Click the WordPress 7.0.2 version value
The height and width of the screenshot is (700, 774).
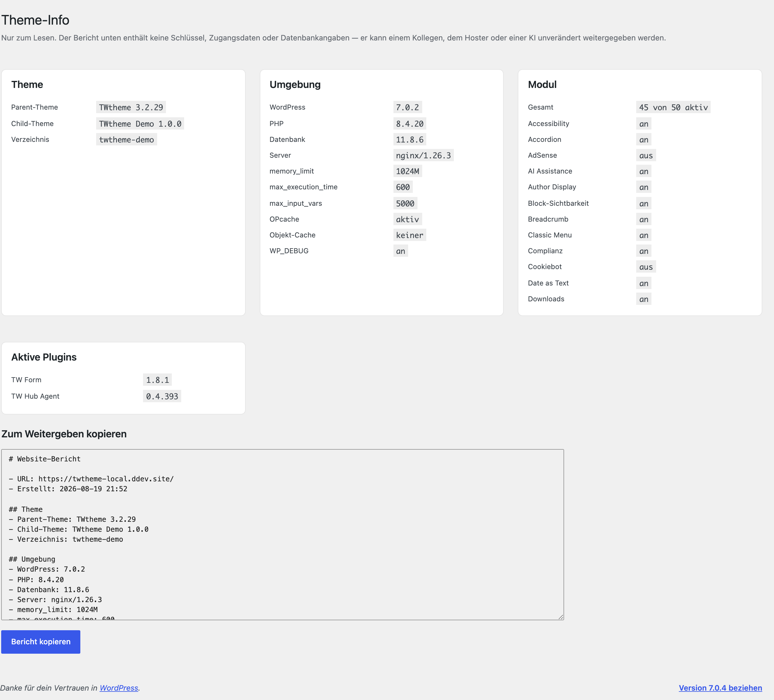pyautogui.click(x=407, y=108)
